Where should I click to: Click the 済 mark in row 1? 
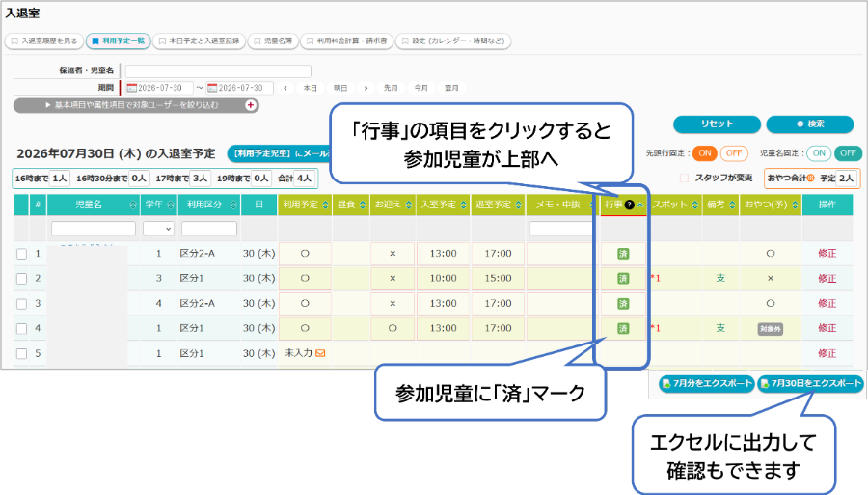[x=623, y=254]
